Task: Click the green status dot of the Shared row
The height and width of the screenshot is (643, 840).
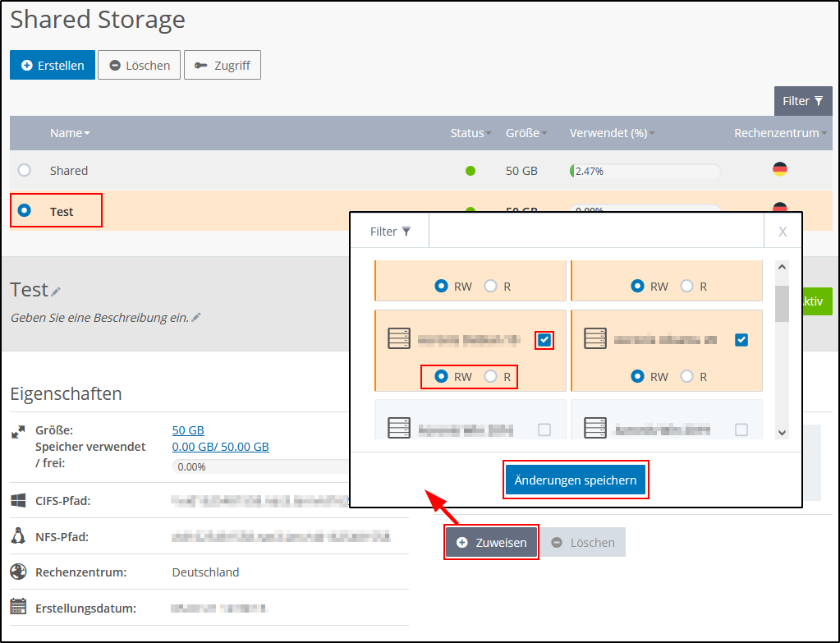Action: 470,171
